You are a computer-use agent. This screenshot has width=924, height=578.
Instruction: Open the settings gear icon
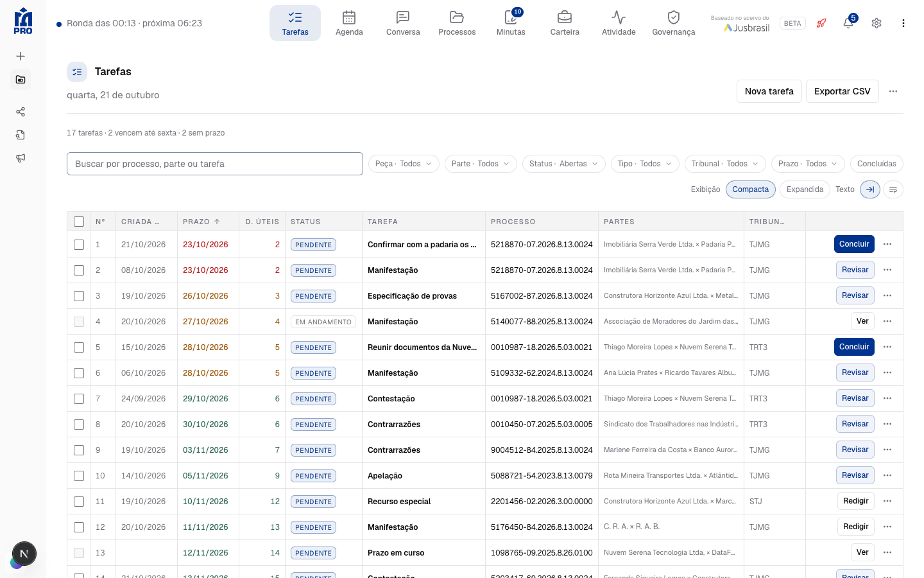pos(877,23)
